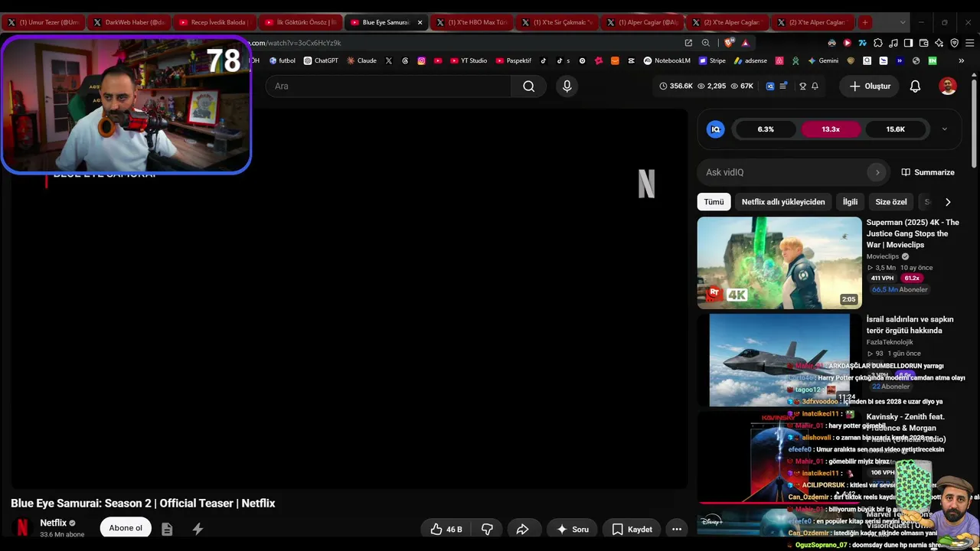This screenshot has height=551, width=980.
Task: Open the Instagram bookmark icon
Action: (x=421, y=60)
